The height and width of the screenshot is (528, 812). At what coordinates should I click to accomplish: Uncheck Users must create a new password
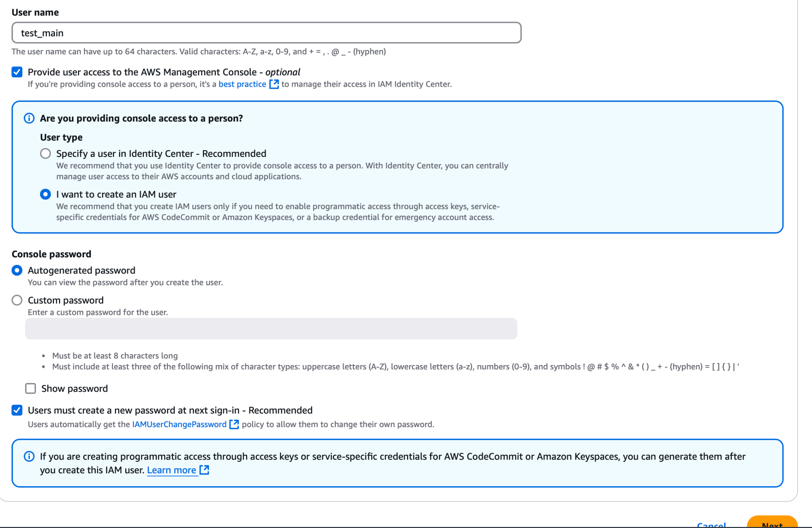(17, 410)
